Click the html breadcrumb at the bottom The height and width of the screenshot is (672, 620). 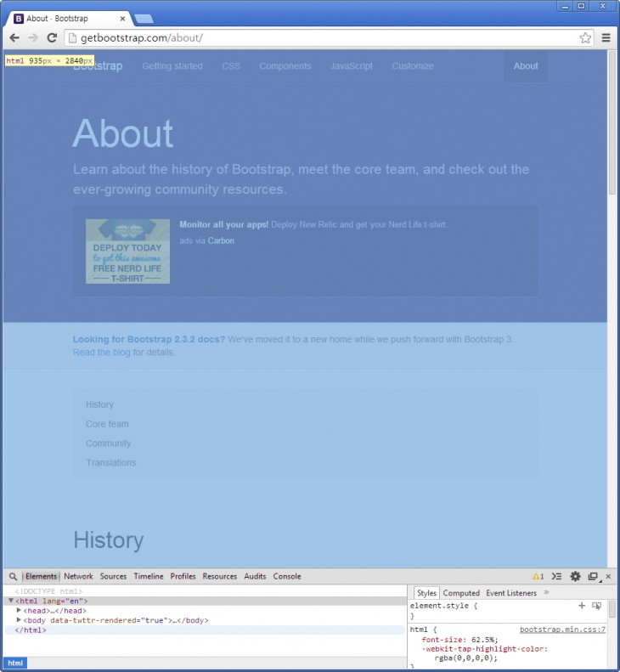[x=15, y=663]
